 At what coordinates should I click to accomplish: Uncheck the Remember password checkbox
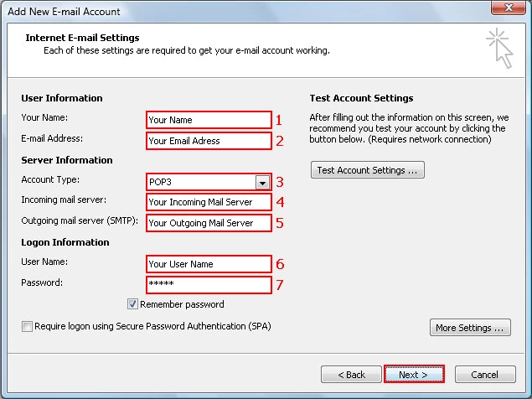(x=133, y=304)
